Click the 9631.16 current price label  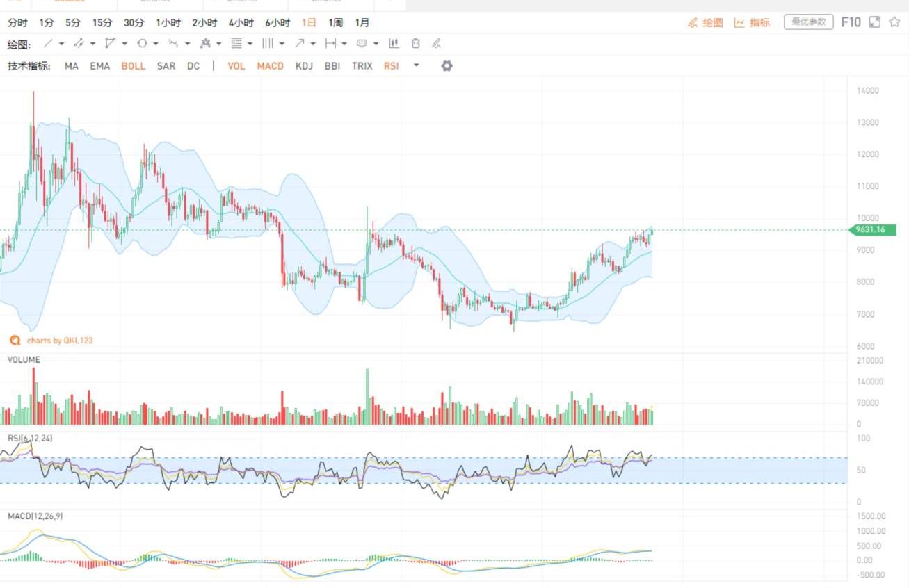(x=873, y=230)
